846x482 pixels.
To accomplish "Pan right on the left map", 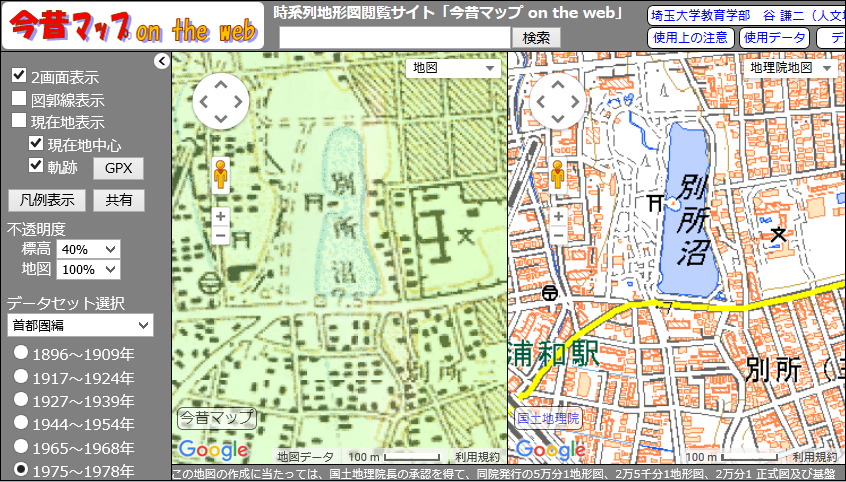I will 238,101.
